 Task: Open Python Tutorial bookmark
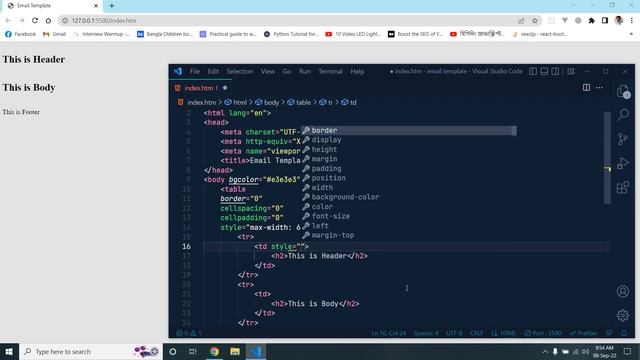pos(291,34)
